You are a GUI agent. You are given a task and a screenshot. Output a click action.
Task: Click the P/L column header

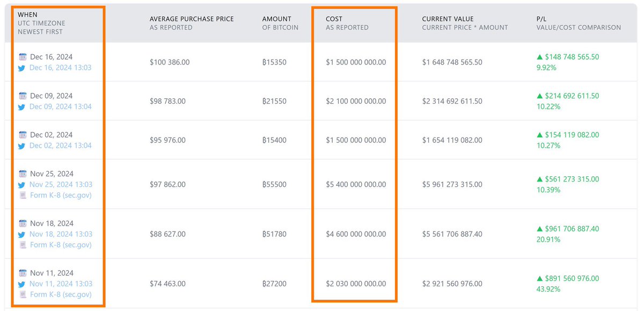[579, 23]
